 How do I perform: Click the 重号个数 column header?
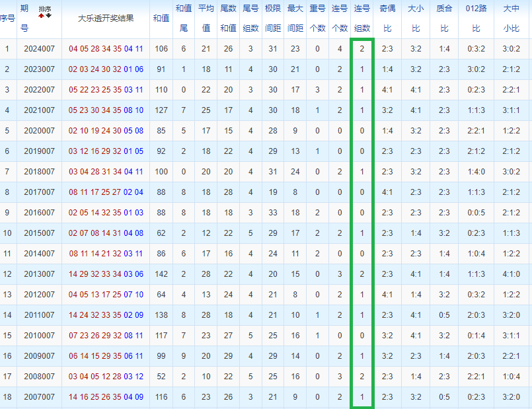pos(317,19)
